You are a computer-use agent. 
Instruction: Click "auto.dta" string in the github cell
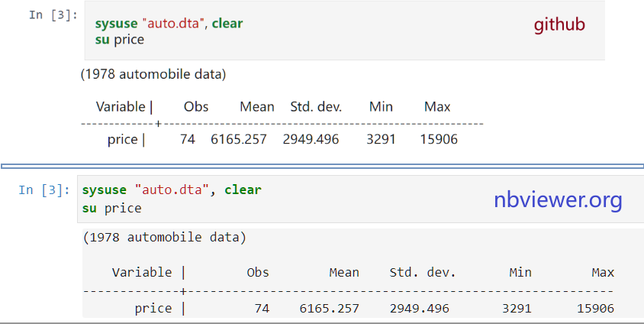(x=175, y=24)
